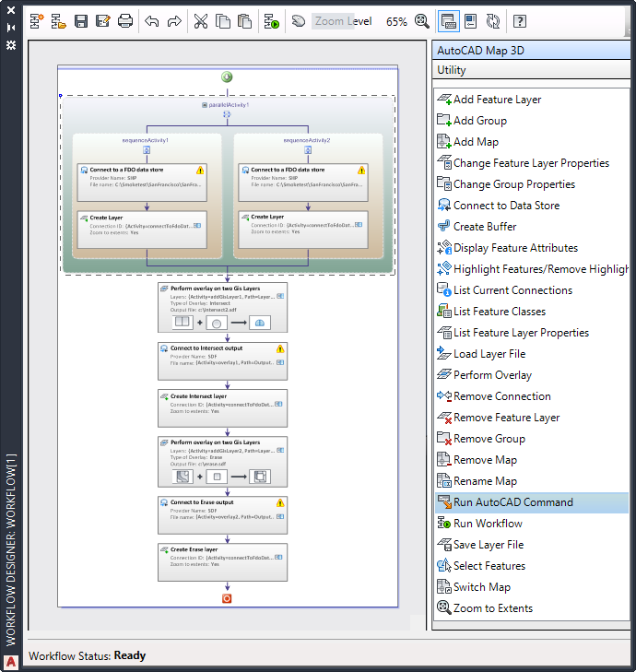Select Remove Connection activity
Viewport: 636px width, 672px height.
tap(532, 396)
